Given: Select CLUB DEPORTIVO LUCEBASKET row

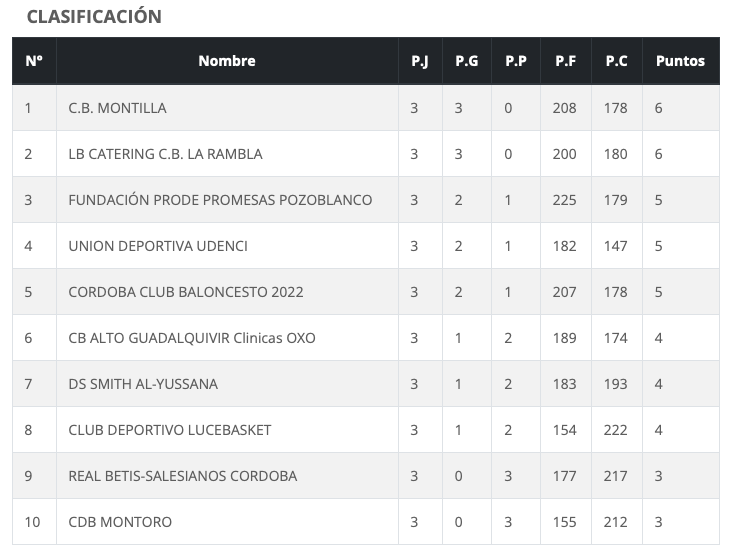Looking at the screenshot, I should point(366,430).
